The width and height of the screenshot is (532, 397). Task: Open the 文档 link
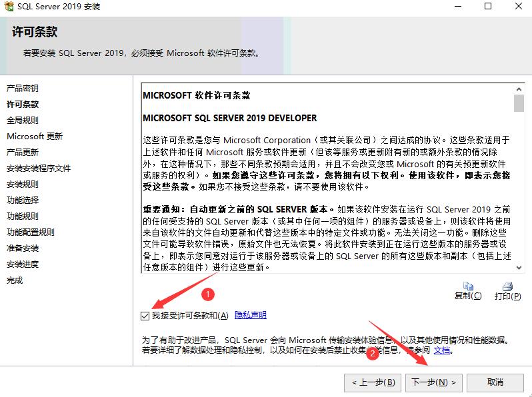tap(442, 350)
